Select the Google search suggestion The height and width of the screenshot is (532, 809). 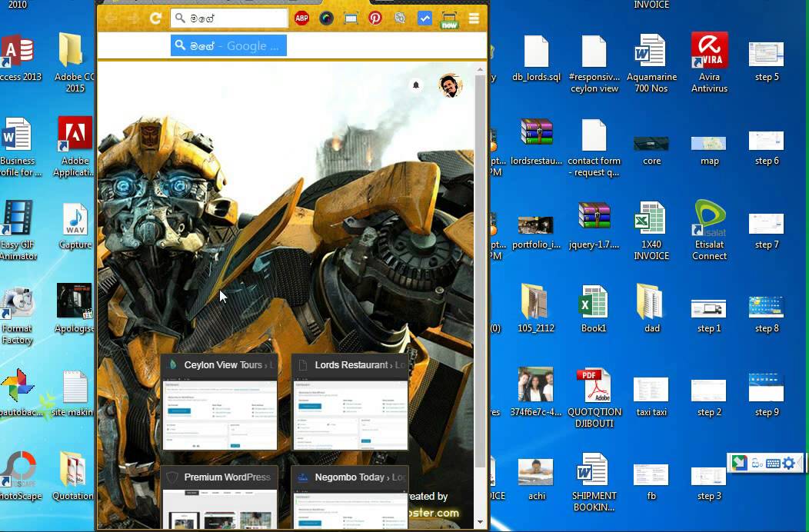point(228,46)
